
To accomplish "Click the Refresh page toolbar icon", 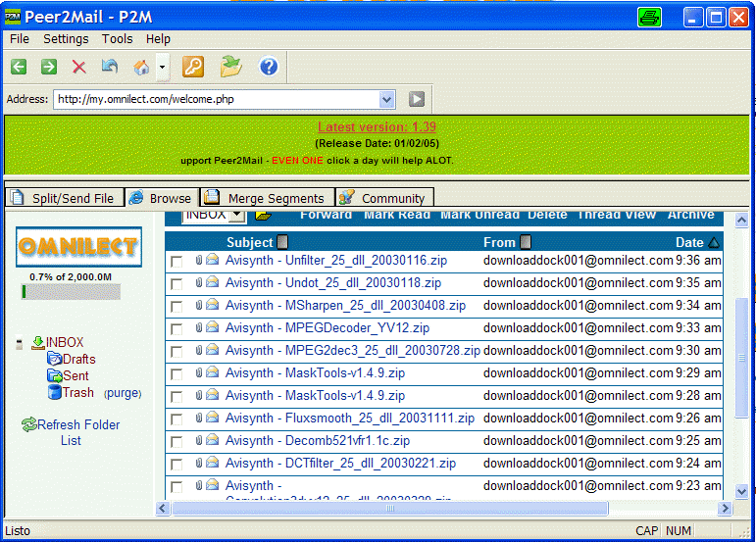I will pyautogui.click(x=110, y=67).
